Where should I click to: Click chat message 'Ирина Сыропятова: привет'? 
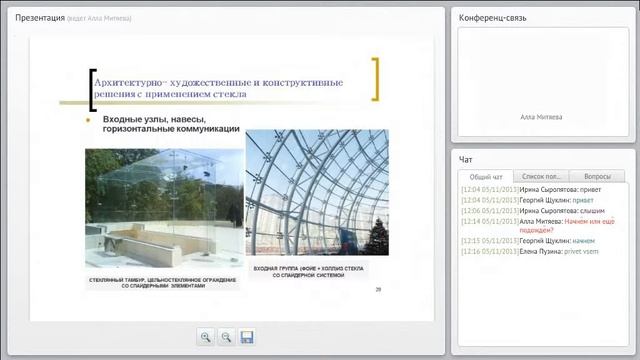point(531,190)
